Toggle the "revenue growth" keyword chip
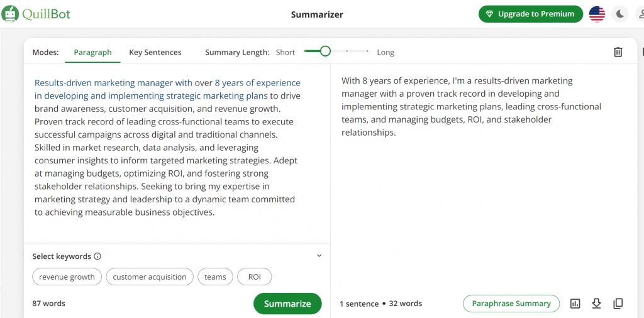 pyautogui.click(x=67, y=277)
